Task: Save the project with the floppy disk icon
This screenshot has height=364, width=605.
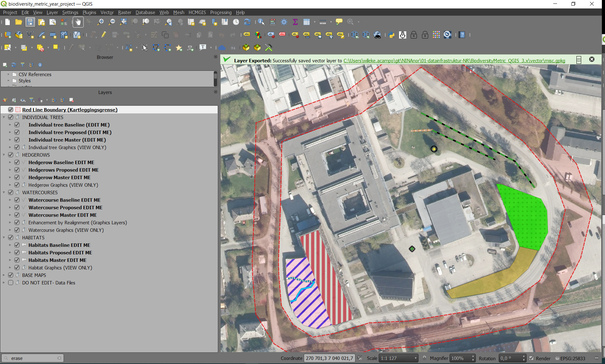Action: coord(30,22)
